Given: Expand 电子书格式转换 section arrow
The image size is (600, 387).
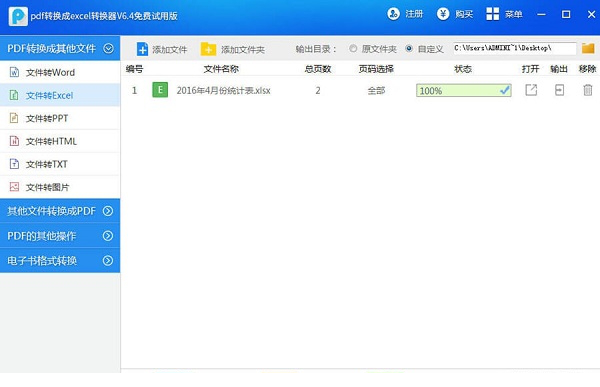Looking at the screenshot, I should [108, 261].
